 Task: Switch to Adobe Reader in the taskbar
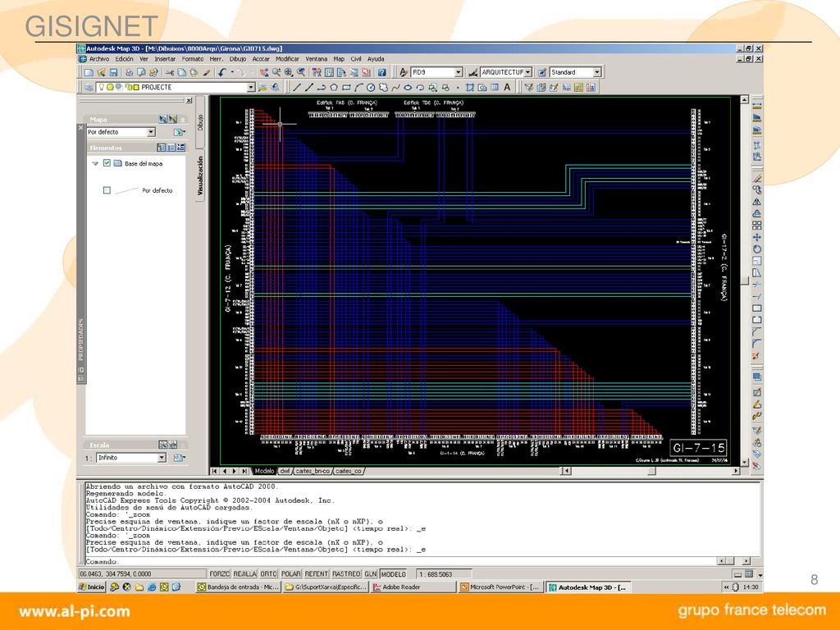point(413,587)
